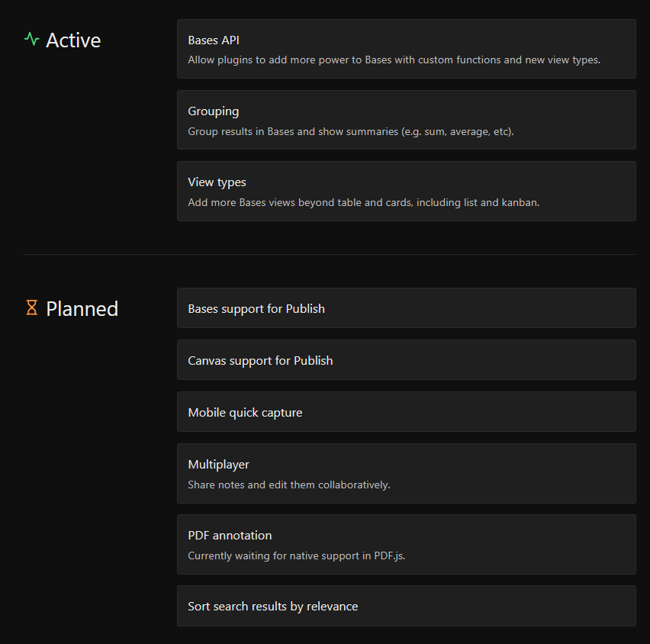Click the green Active pulse icon

[31, 39]
